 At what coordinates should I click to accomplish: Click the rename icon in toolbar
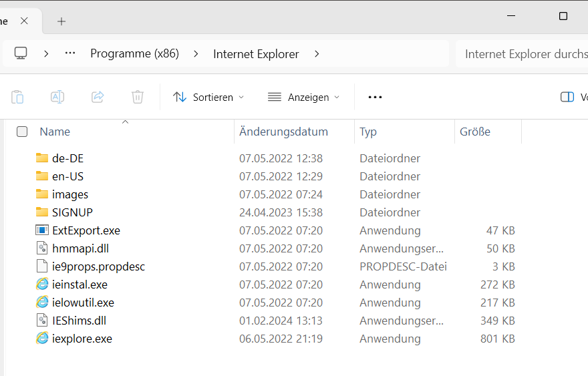57,97
